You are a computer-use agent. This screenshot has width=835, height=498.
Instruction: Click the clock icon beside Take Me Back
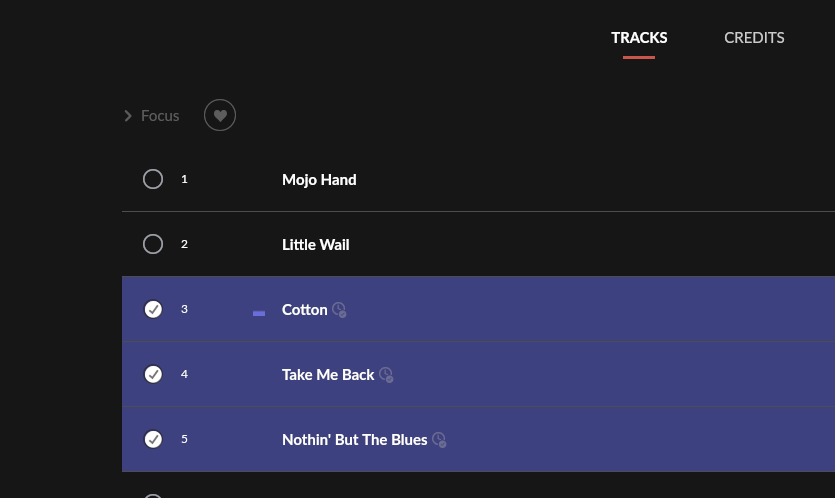[x=386, y=374]
